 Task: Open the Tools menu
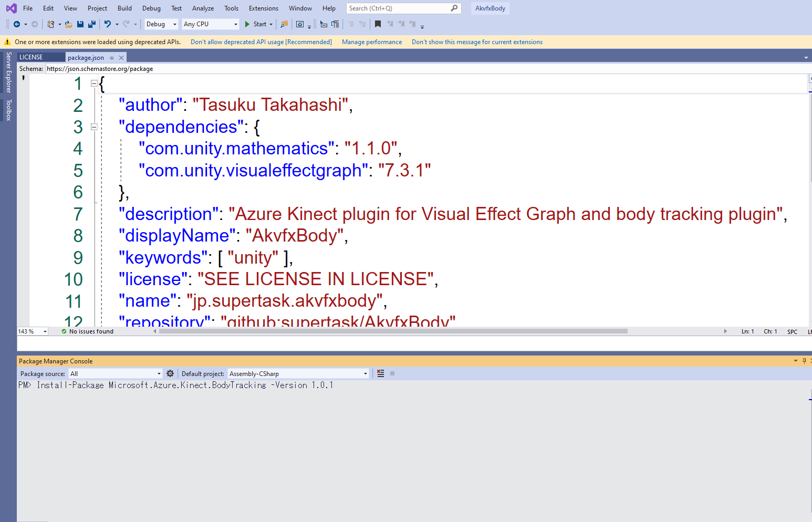point(231,8)
